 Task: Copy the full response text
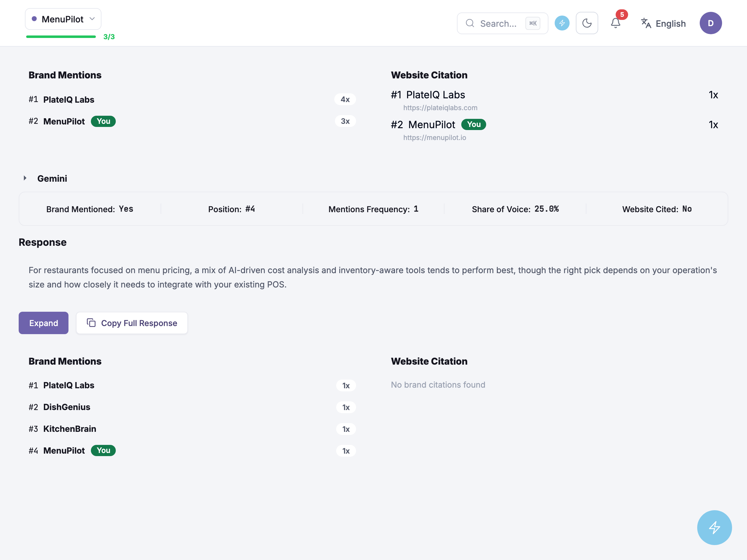click(x=132, y=323)
